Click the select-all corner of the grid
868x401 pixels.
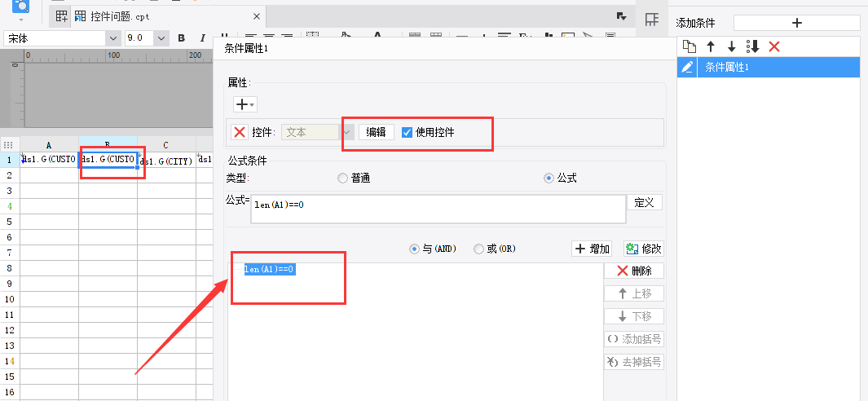[9, 145]
